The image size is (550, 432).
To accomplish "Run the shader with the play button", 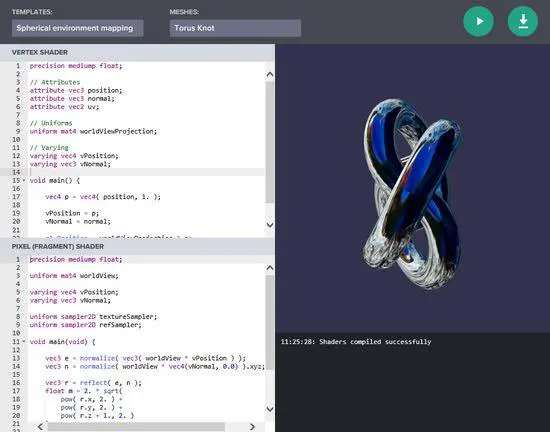I will [x=478, y=21].
